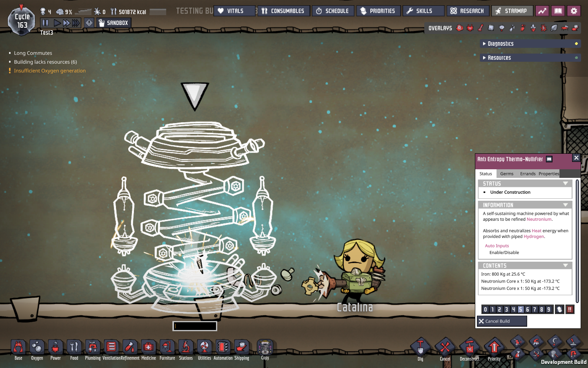Click the construction progress bar under the building

[x=195, y=326]
